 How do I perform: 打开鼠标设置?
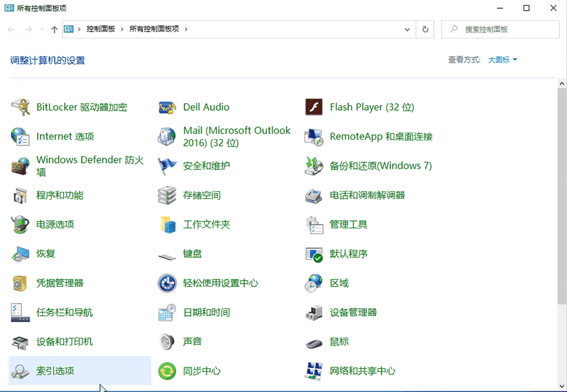(x=340, y=342)
